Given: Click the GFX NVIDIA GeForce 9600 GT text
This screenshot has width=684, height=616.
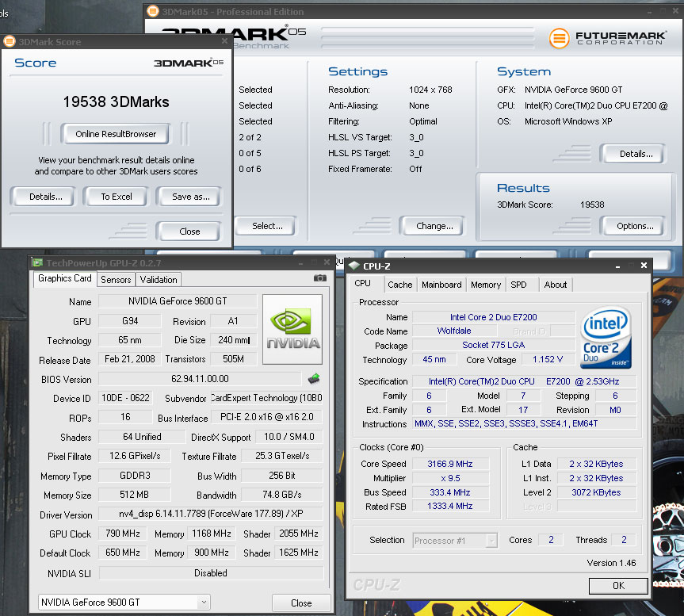Looking at the screenshot, I should click(x=574, y=90).
